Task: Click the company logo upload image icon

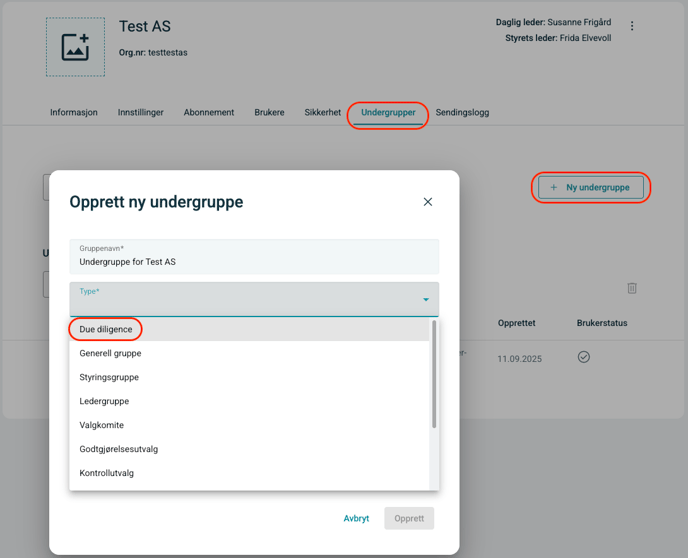Action: click(75, 47)
